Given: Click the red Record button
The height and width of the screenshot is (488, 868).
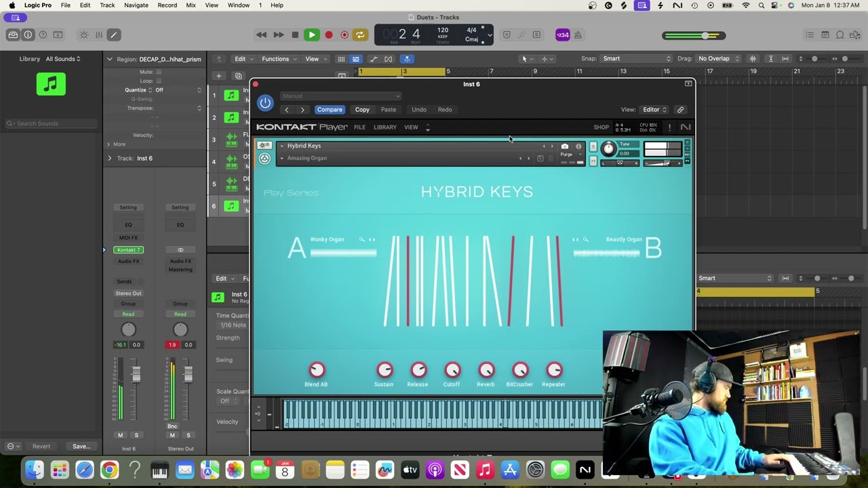Looking at the screenshot, I should (329, 35).
